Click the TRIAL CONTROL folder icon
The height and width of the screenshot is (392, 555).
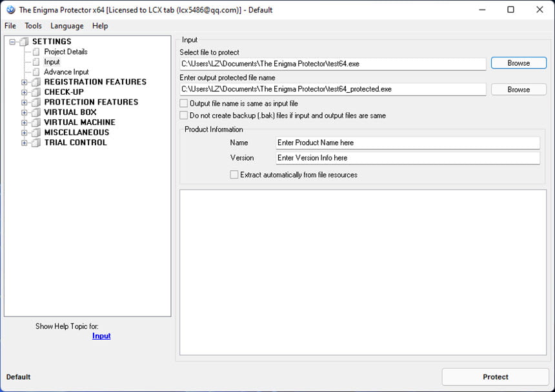pyautogui.click(x=35, y=142)
